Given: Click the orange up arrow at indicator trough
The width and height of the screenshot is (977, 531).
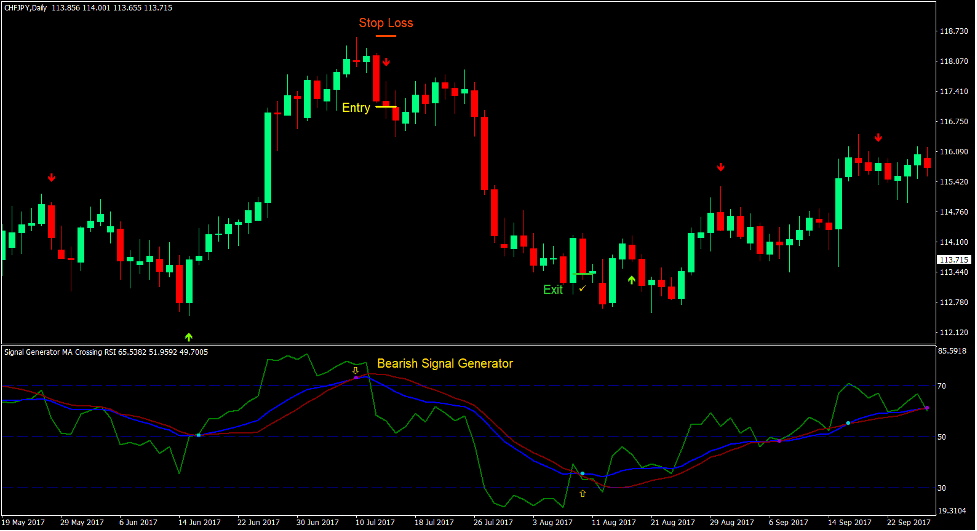Looking at the screenshot, I should tap(582, 494).
